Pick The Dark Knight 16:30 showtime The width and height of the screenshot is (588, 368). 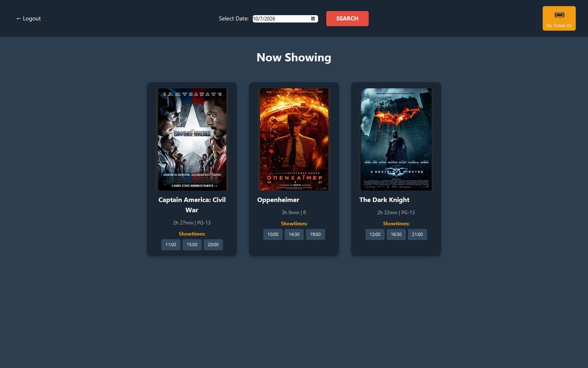click(396, 234)
